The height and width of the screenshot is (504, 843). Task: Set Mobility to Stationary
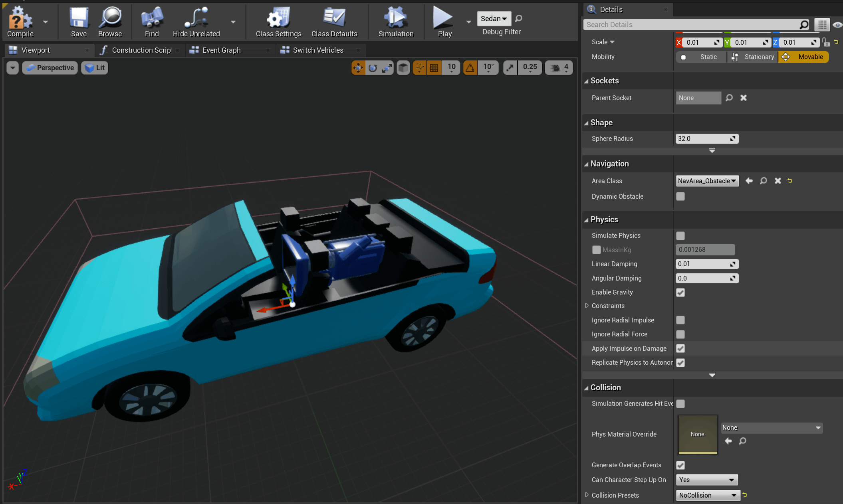753,57
